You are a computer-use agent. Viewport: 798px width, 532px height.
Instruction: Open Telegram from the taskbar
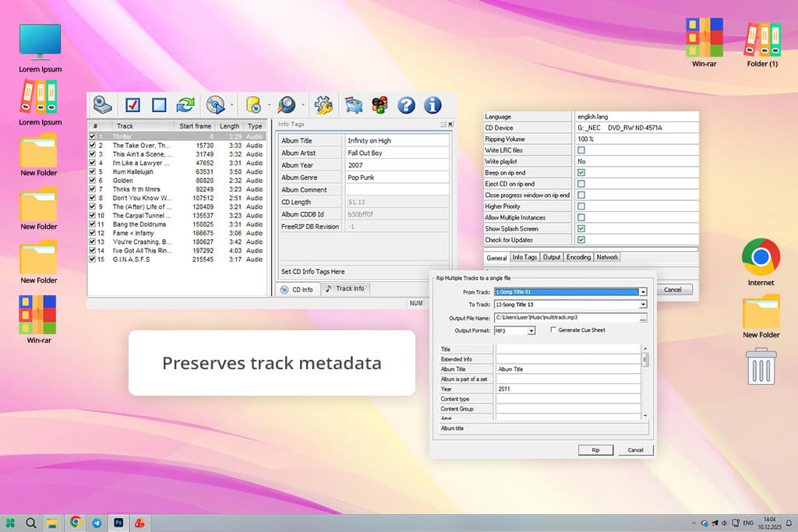97,523
